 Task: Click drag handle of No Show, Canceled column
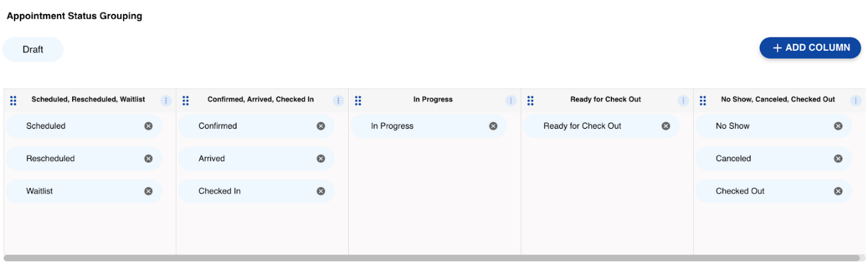pos(702,100)
